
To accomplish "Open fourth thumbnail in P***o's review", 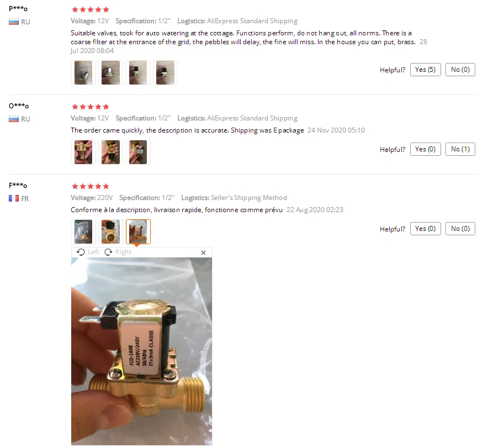I will (165, 73).
